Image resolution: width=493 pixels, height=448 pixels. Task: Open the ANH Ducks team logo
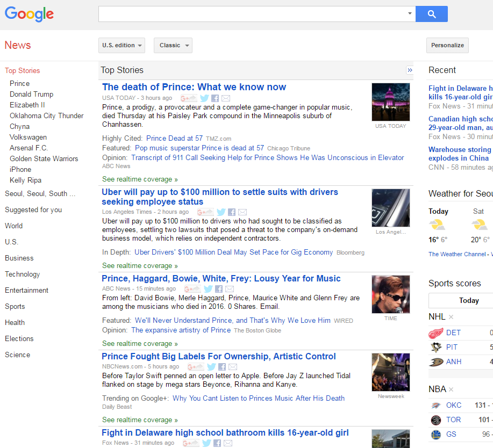(x=436, y=362)
